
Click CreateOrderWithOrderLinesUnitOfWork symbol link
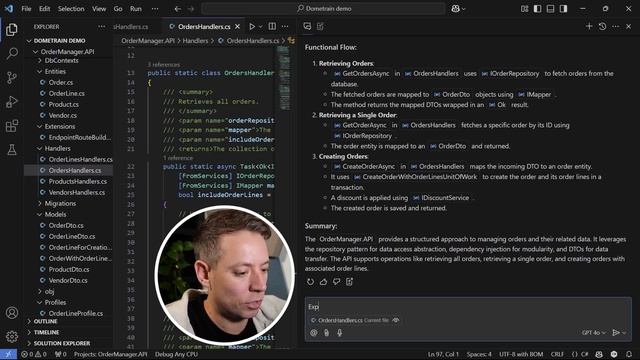tap(415, 177)
